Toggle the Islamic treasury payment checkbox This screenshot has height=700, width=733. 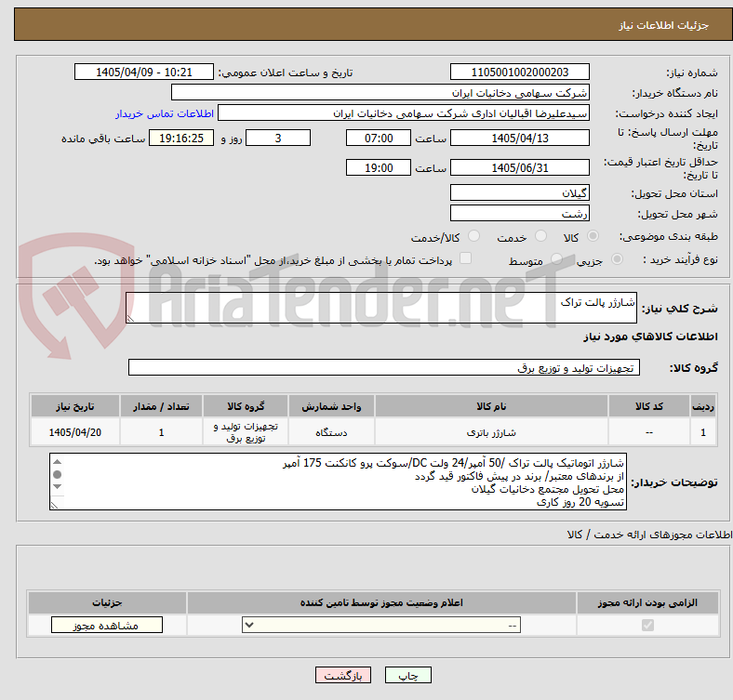coord(466,258)
